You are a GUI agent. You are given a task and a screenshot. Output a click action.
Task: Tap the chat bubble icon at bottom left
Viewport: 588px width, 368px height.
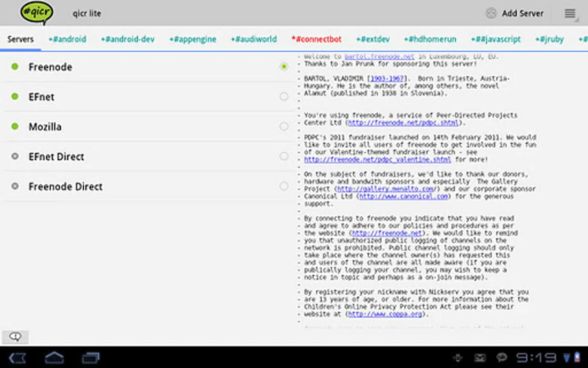(16, 337)
